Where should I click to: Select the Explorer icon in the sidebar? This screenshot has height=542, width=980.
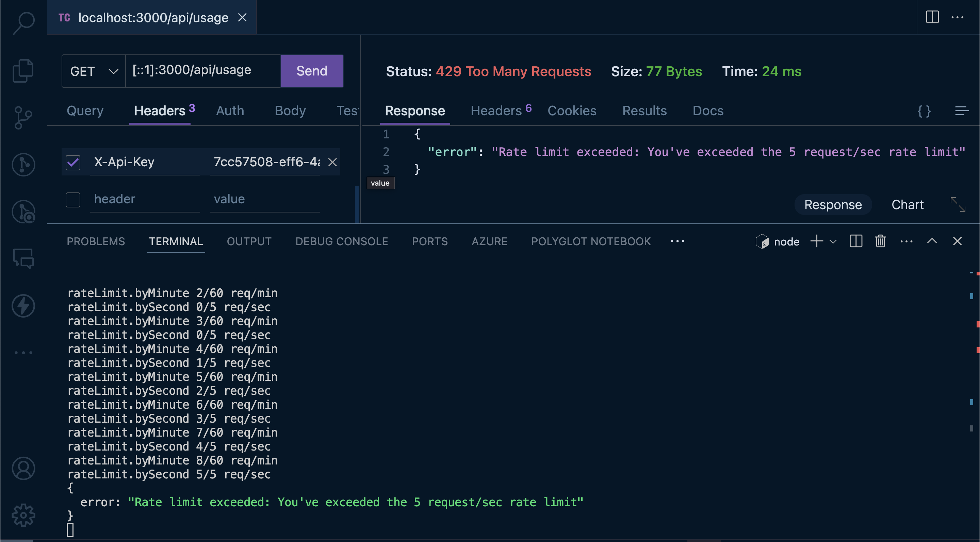pyautogui.click(x=23, y=70)
